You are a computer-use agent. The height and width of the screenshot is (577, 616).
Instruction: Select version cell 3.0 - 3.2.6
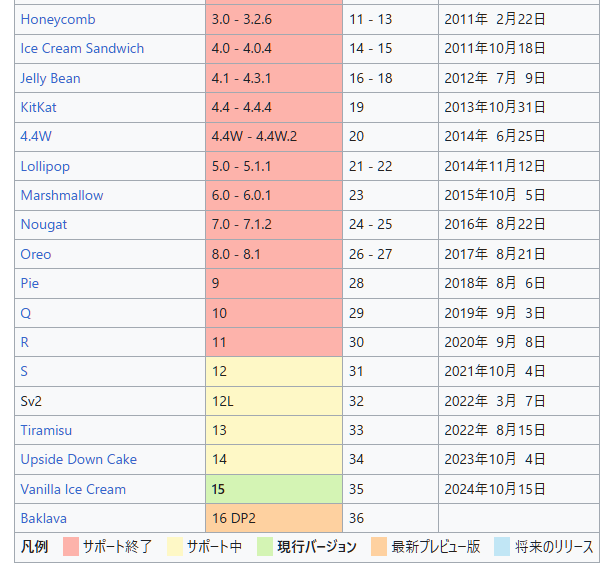[x=274, y=19]
